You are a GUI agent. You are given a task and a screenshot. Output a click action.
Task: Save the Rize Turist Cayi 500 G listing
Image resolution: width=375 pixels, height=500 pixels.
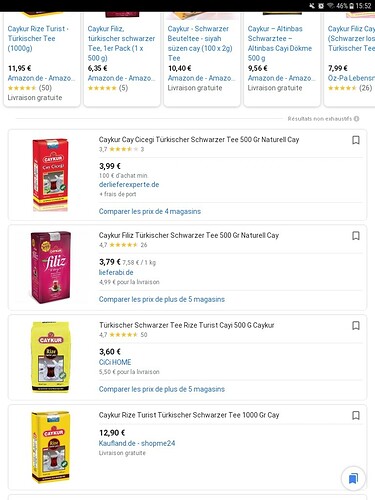pyautogui.click(x=356, y=325)
